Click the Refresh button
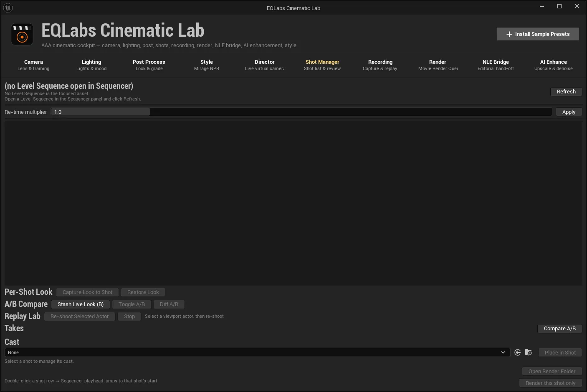 566,92
